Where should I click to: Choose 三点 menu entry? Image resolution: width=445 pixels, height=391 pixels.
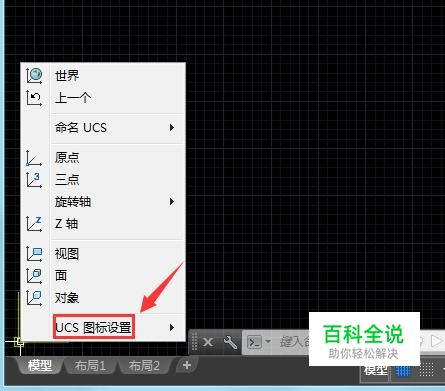pyautogui.click(x=103, y=180)
